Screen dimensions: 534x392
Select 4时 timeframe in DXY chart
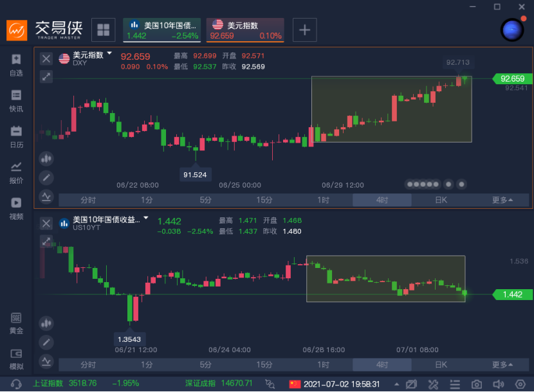click(x=382, y=200)
